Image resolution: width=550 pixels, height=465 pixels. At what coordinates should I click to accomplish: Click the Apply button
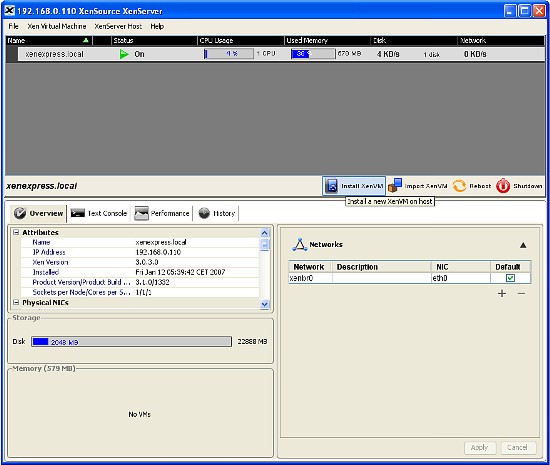click(x=479, y=447)
